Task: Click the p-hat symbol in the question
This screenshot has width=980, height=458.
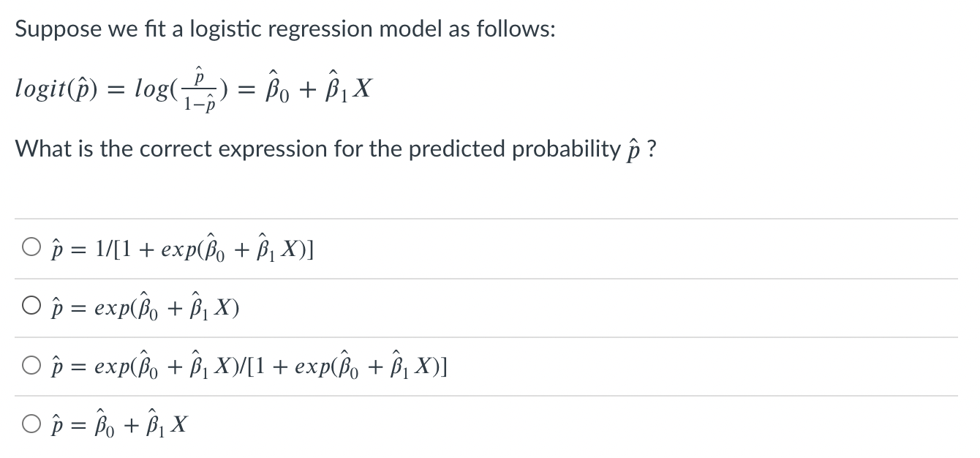Action: (630, 149)
